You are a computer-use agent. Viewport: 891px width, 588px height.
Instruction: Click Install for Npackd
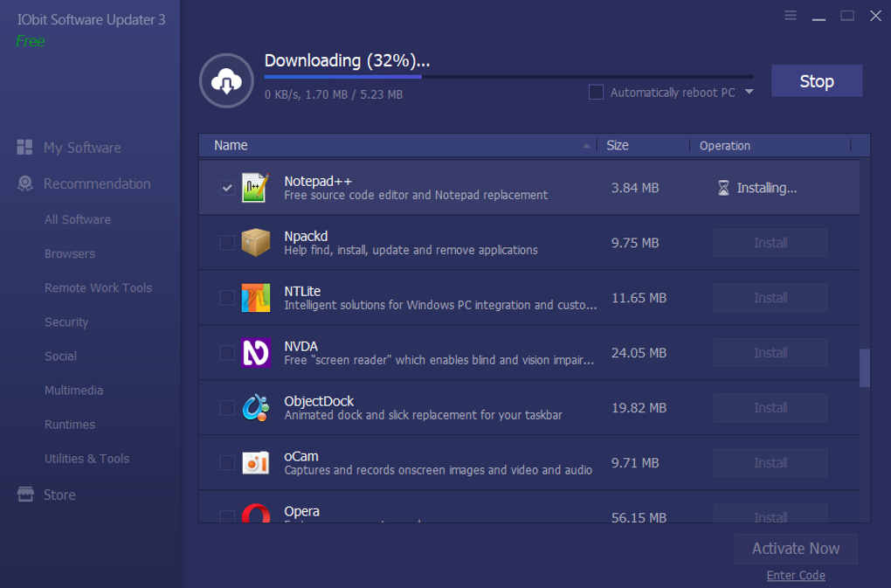(x=770, y=243)
